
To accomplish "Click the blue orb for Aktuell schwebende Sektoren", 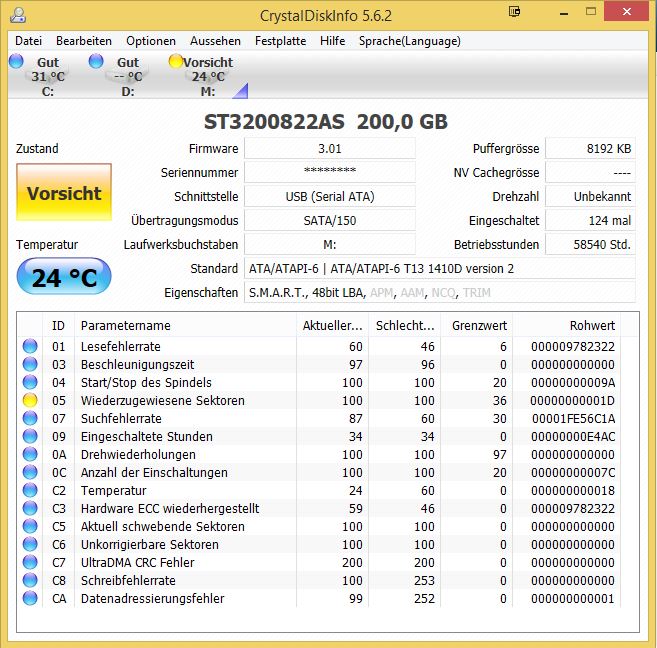I will tap(30, 527).
